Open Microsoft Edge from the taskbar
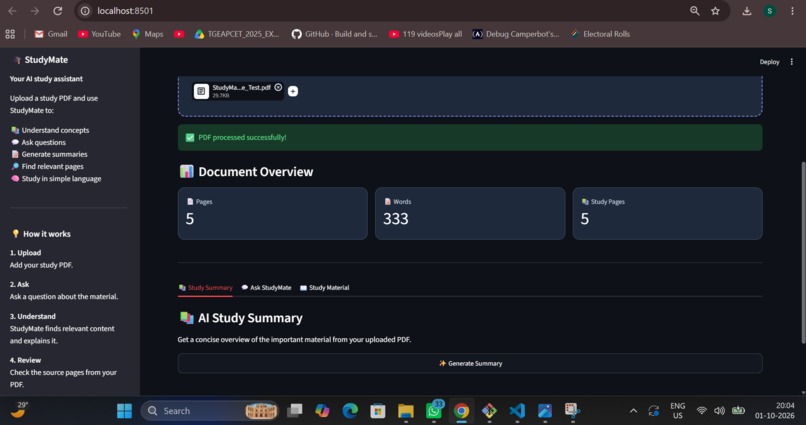The image size is (806, 425). point(350,411)
